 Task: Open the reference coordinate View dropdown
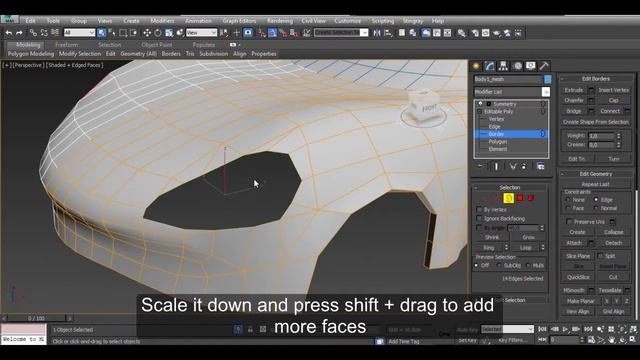pos(201,33)
